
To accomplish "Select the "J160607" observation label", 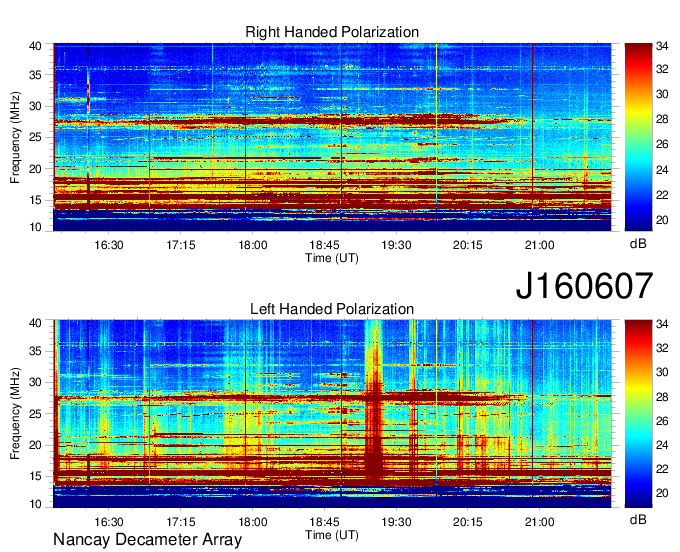I will pos(584,286).
